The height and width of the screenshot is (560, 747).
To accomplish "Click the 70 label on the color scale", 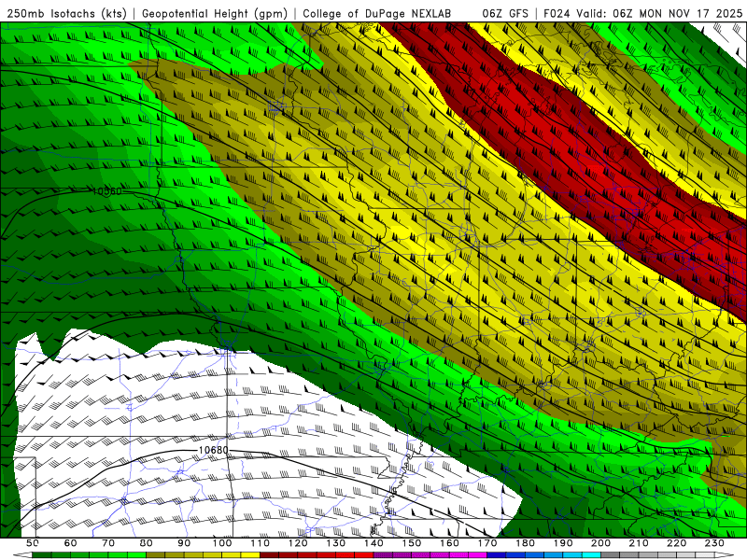I will pyautogui.click(x=108, y=543).
